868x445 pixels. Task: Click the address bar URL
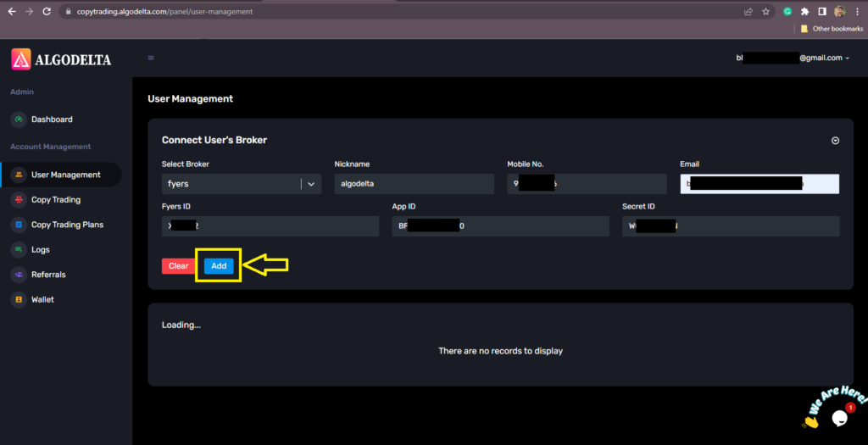click(x=164, y=12)
